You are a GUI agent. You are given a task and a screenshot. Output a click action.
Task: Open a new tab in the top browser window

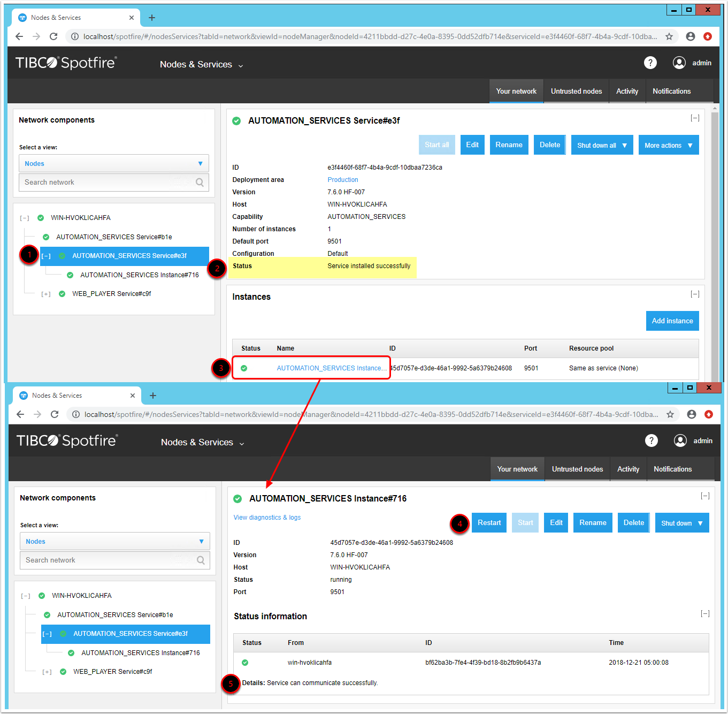coord(152,18)
